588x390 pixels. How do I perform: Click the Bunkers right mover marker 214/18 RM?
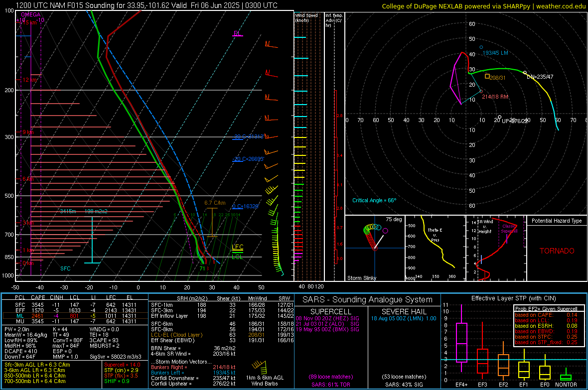481,91
